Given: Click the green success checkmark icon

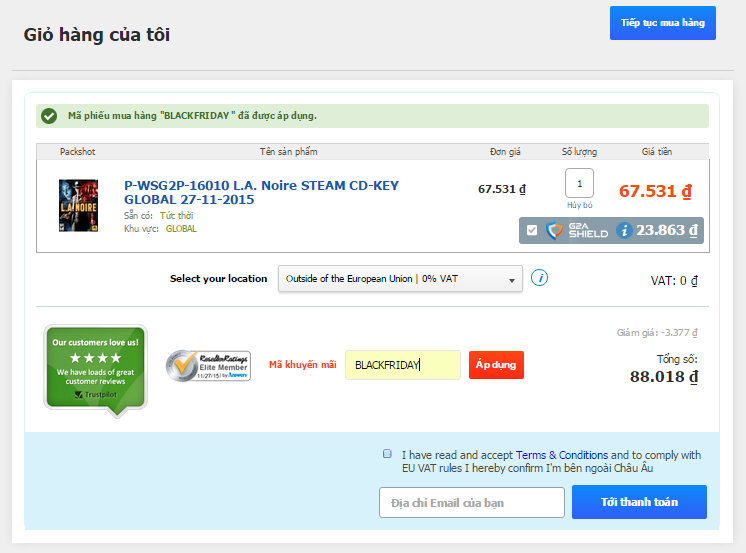Looking at the screenshot, I should point(49,116).
